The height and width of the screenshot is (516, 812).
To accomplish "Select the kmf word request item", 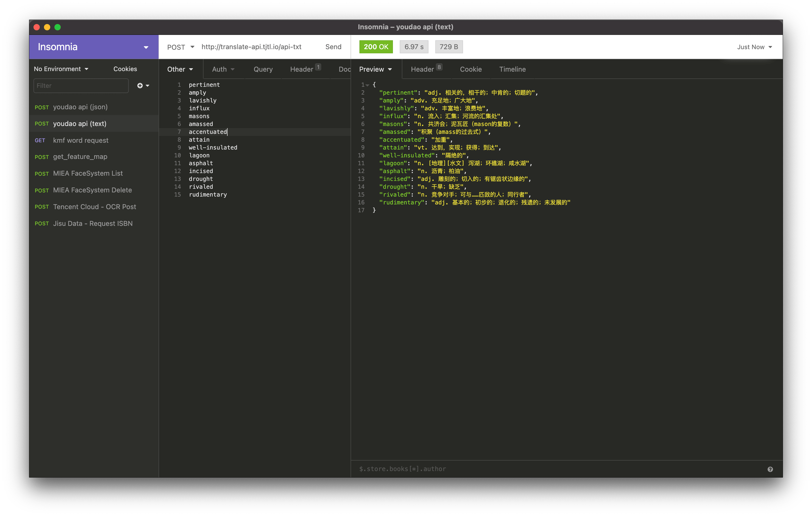I will pos(81,140).
